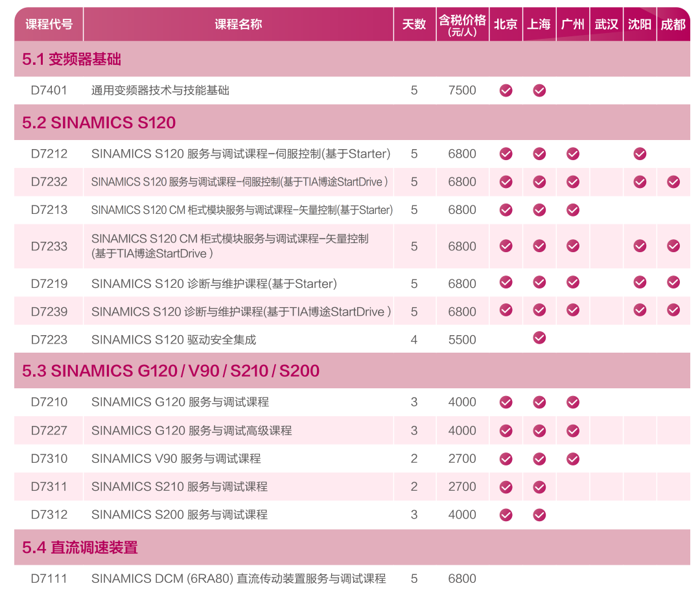Screen dimensions: 700x610
Task: Click course name SINAMICS G120 服务与调试高级课程
Action: coord(191,430)
